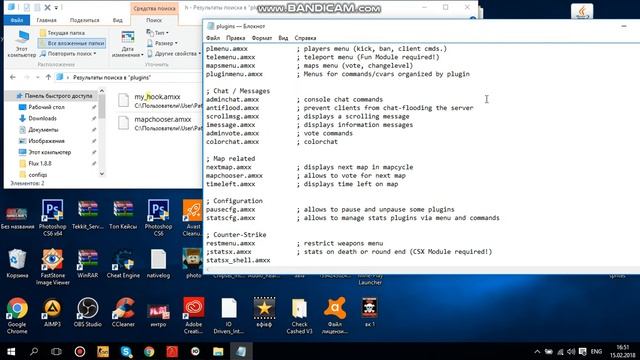Switch to Skype on the taskbar
This screenshot has height=360, width=640.
126,351
